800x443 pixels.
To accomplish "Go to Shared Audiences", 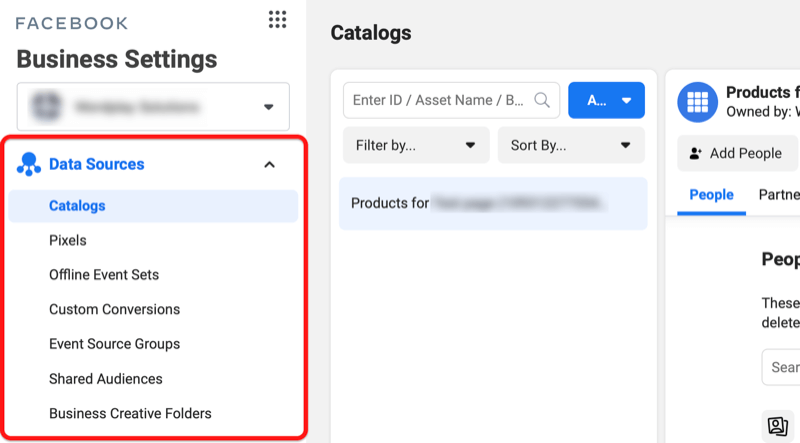I will pyautogui.click(x=106, y=379).
